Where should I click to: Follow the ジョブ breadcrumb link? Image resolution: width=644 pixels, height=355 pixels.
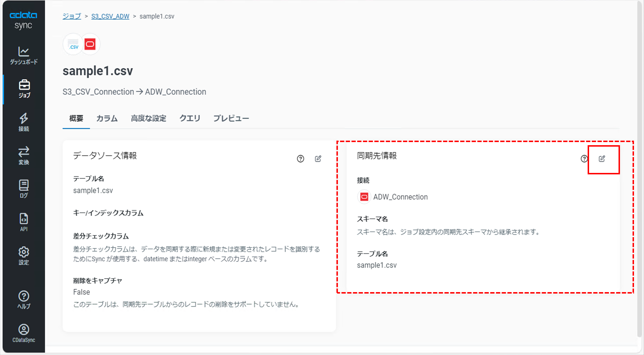click(72, 16)
